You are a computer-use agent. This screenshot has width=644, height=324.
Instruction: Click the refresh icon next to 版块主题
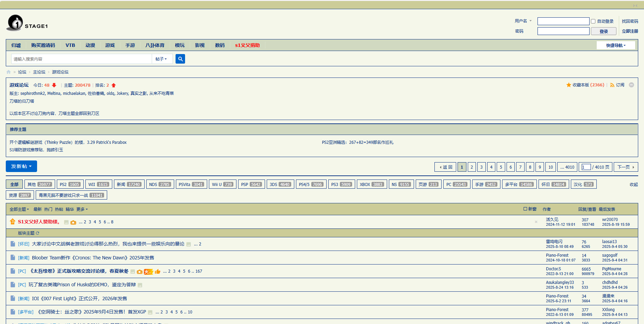(x=37, y=233)
